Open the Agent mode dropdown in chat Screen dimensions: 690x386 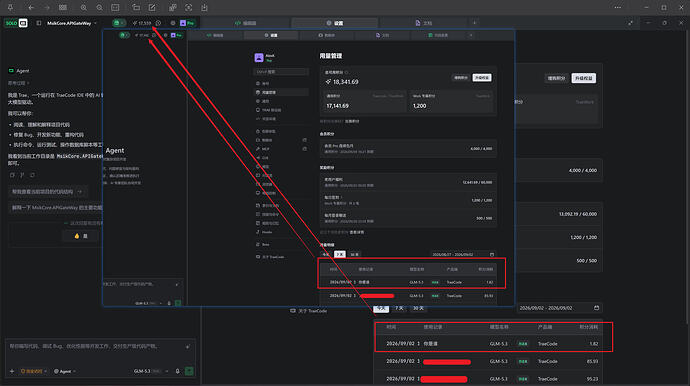[65, 371]
